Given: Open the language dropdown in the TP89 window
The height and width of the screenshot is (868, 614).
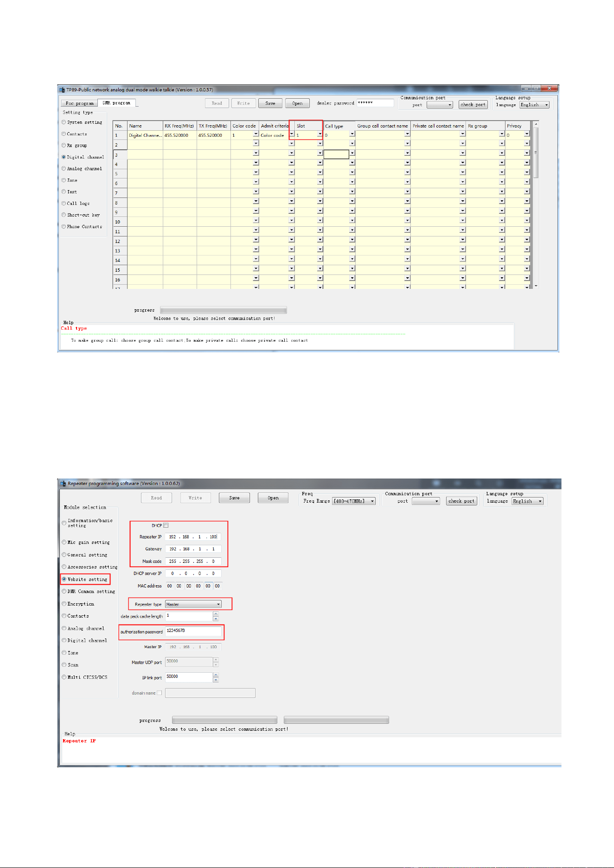Looking at the screenshot, I should click(x=534, y=105).
